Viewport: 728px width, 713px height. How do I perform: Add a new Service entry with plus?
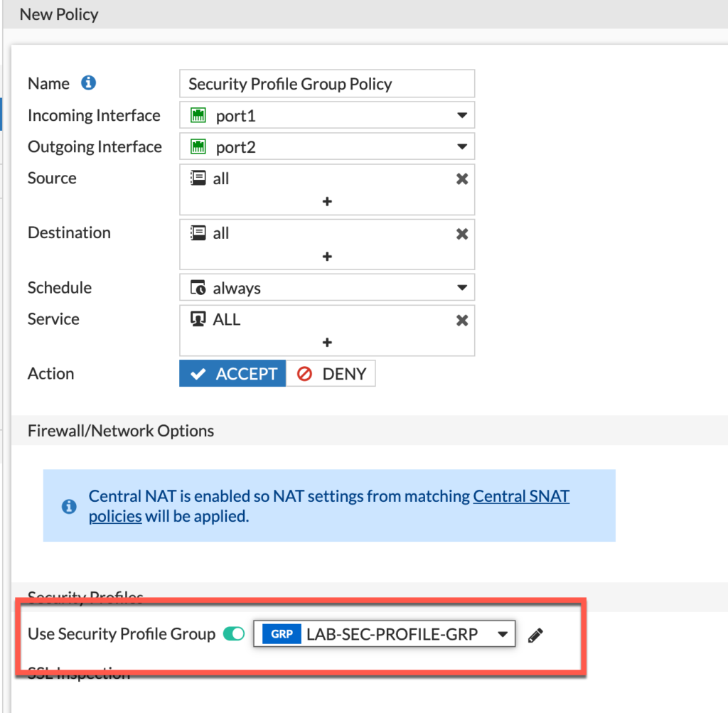[327, 342]
